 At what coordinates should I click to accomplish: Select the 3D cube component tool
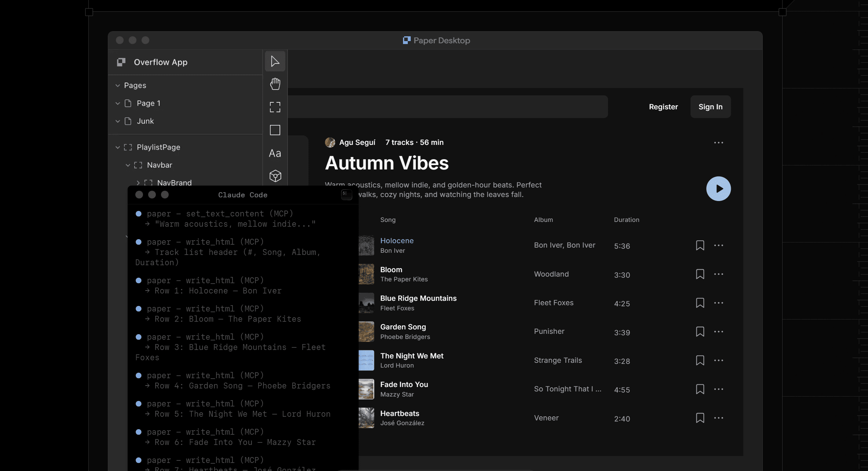point(275,176)
